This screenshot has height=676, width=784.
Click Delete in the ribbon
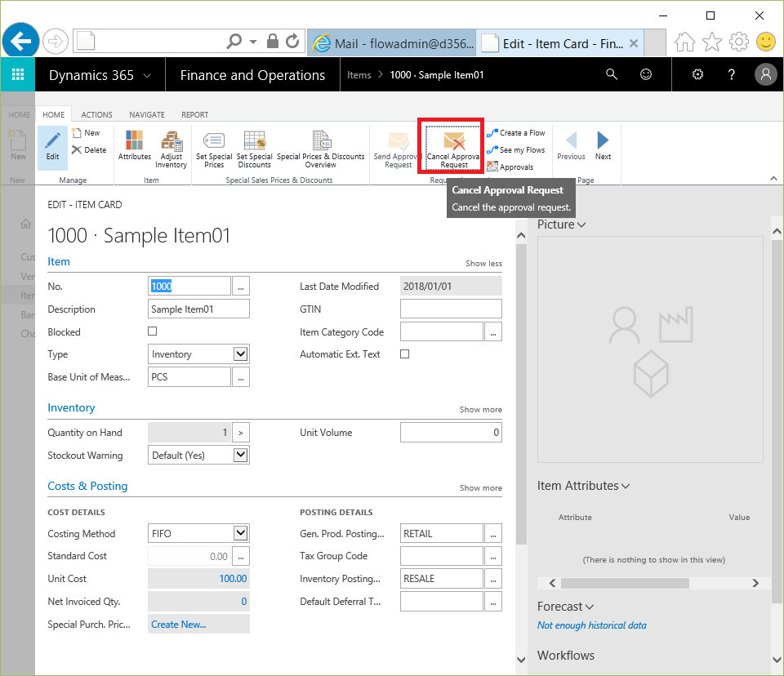click(89, 150)
